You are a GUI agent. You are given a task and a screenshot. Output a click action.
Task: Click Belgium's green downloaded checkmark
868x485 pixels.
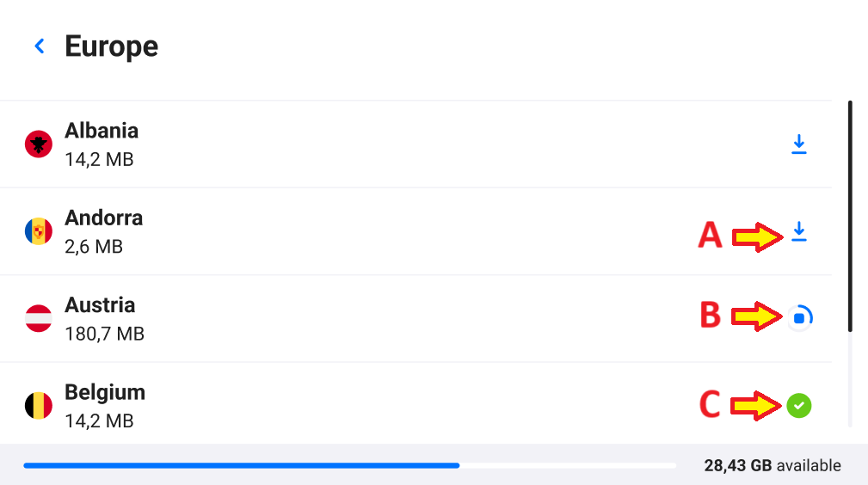pyautogui.click(x=799, y=406)
